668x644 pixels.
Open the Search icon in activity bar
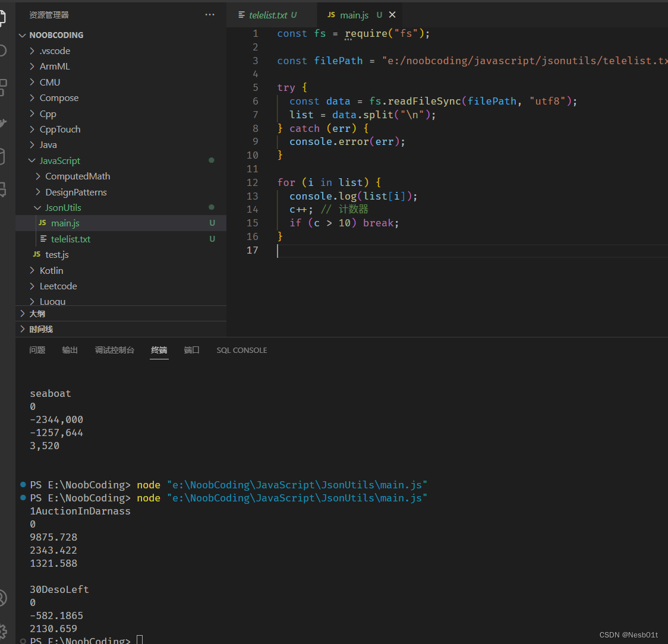2,50
